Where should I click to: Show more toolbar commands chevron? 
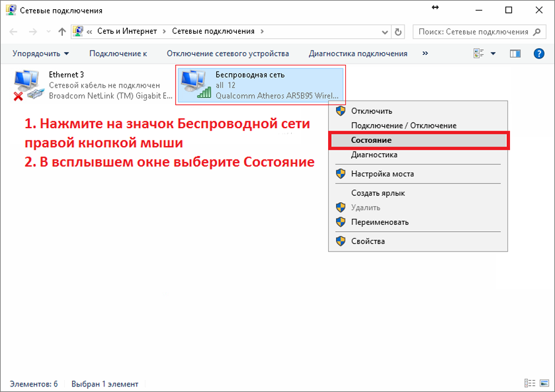pyautogui.click(x=425, y=54)
